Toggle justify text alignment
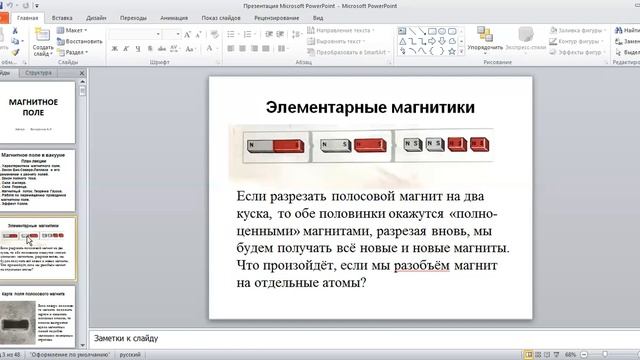Viewport: 640px width, 360px height. coord(266,49)
